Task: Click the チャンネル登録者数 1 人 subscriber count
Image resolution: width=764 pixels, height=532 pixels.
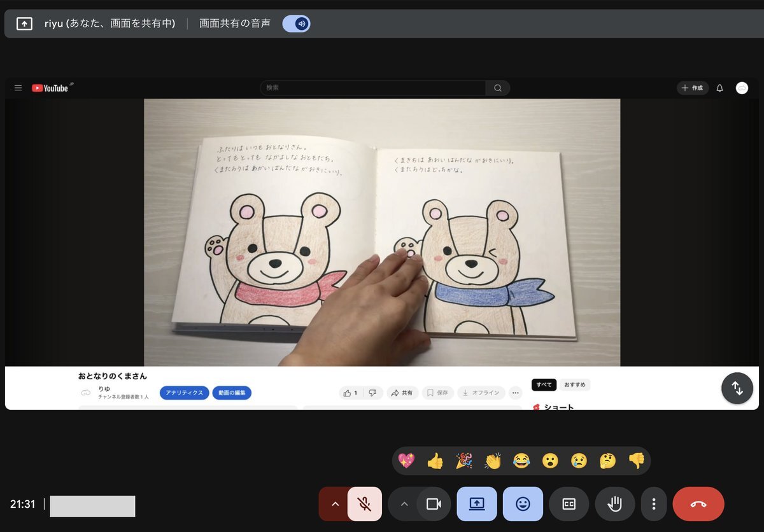Action: click(x=124, y=397)
